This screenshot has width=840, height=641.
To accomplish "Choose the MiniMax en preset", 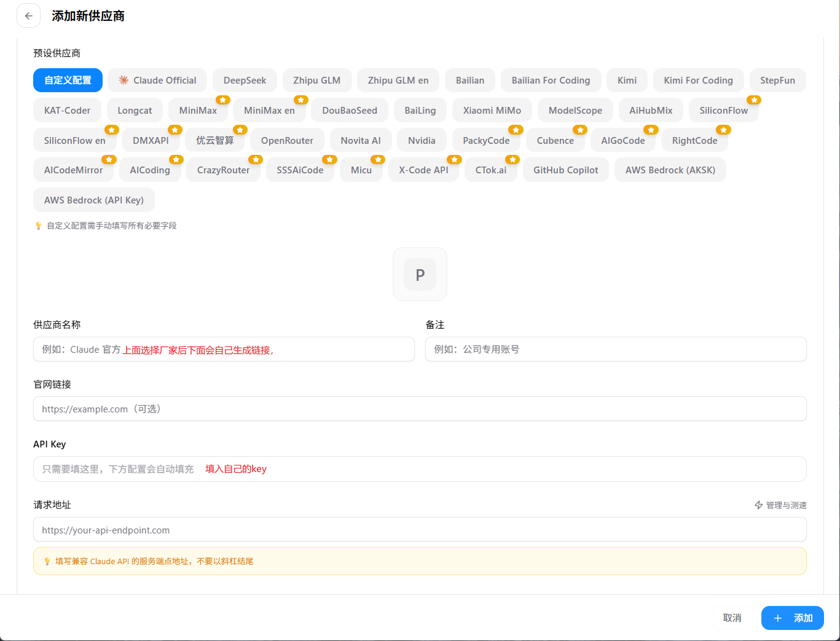I will [x=269, y=111].
